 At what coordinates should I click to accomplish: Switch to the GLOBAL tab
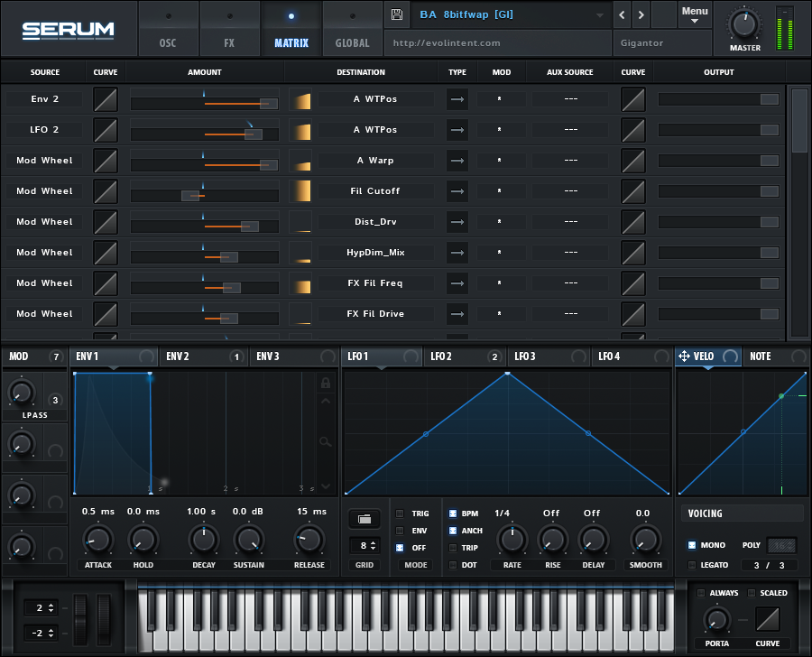(352, 29)
